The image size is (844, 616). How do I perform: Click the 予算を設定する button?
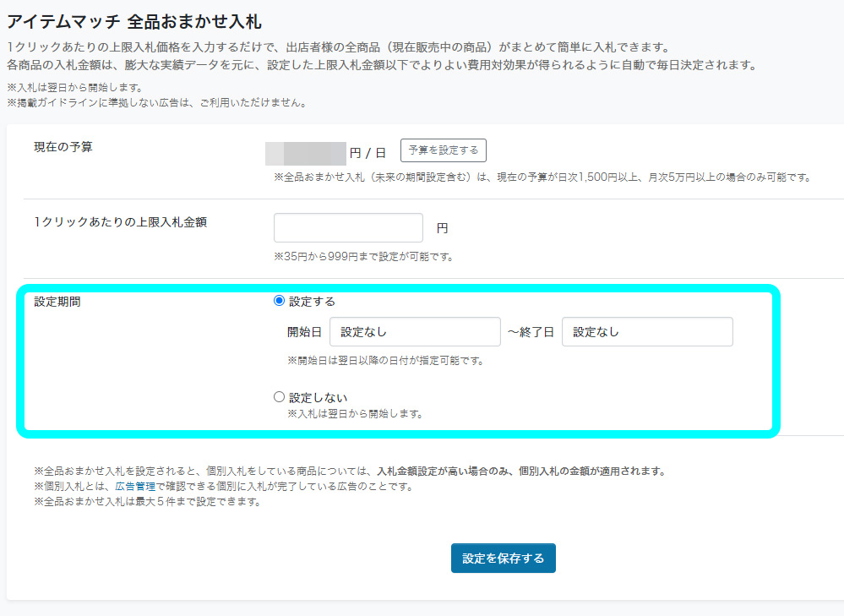(443, 150)
